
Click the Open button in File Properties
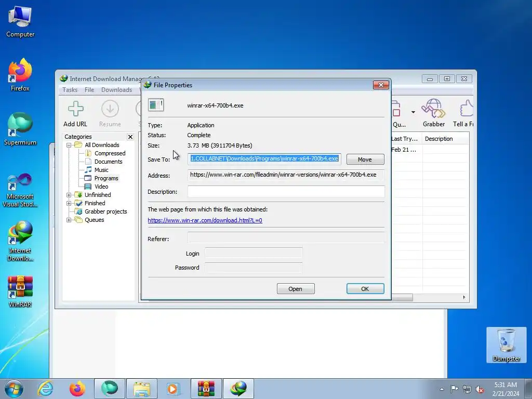pos(296,289)
